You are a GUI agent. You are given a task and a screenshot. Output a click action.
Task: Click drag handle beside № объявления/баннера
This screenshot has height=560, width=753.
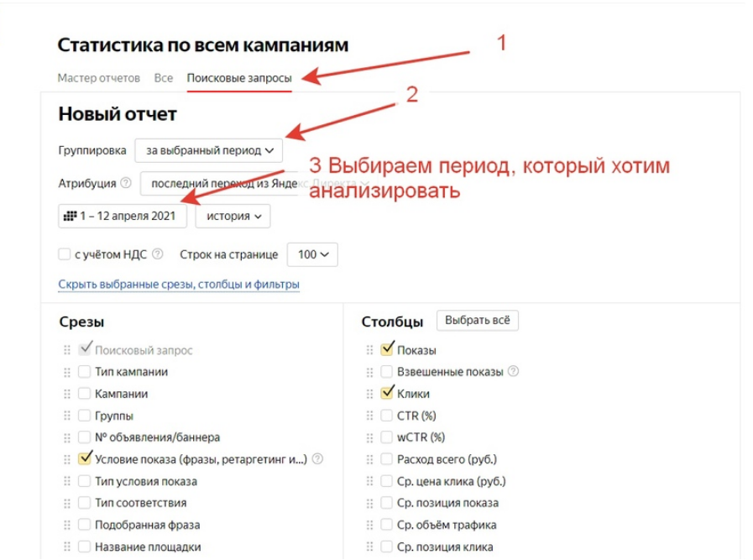(x=67, y=437)
